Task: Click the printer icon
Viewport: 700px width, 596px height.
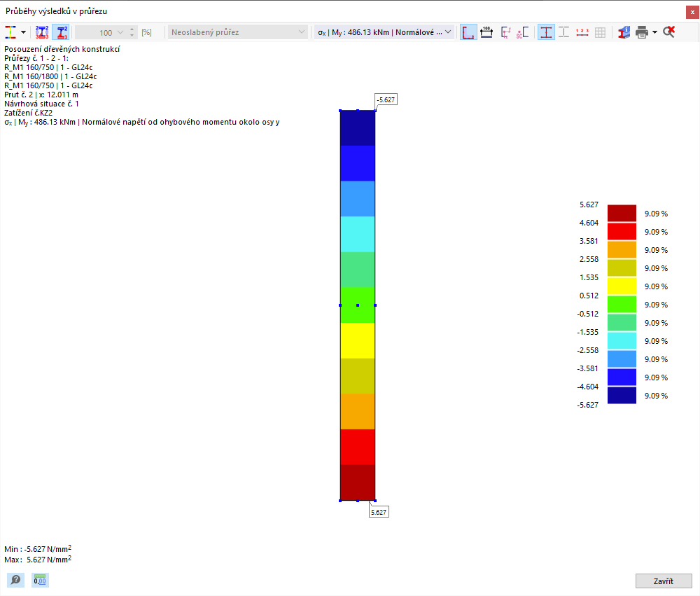Action: point(642,32)
